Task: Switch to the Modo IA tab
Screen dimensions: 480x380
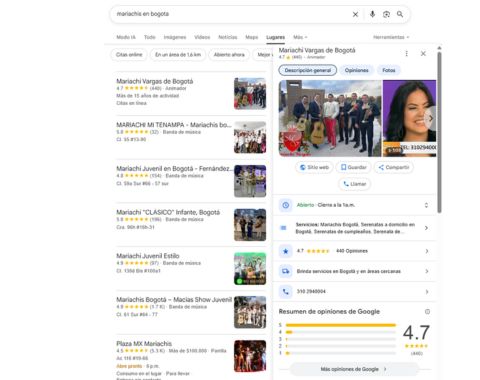Action: coord(126,37)
